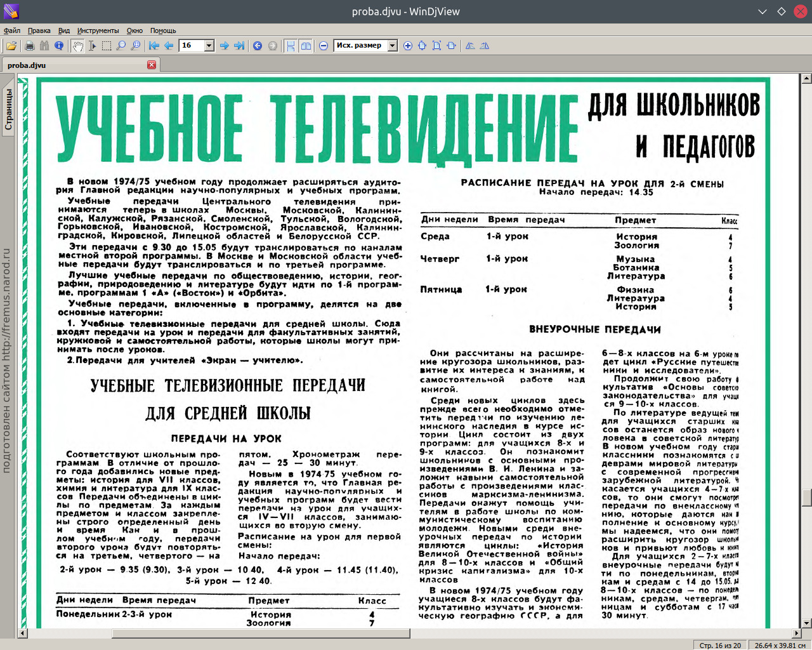This screenshot has width=812, height=650.
Task: Click horizontal scrollbar right arrow
Action: 797,633
